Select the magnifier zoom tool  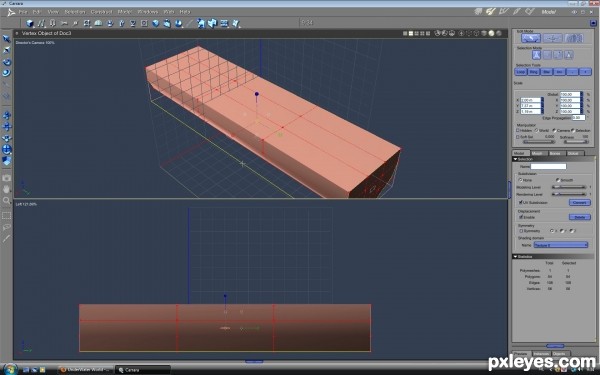7,200
